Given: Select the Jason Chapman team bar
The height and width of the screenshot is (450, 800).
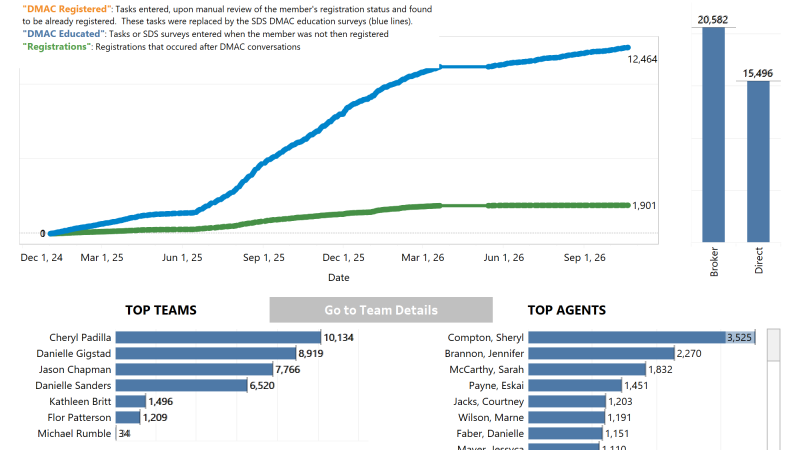Looking at the screenshot, I should click(x=194, y=369).
